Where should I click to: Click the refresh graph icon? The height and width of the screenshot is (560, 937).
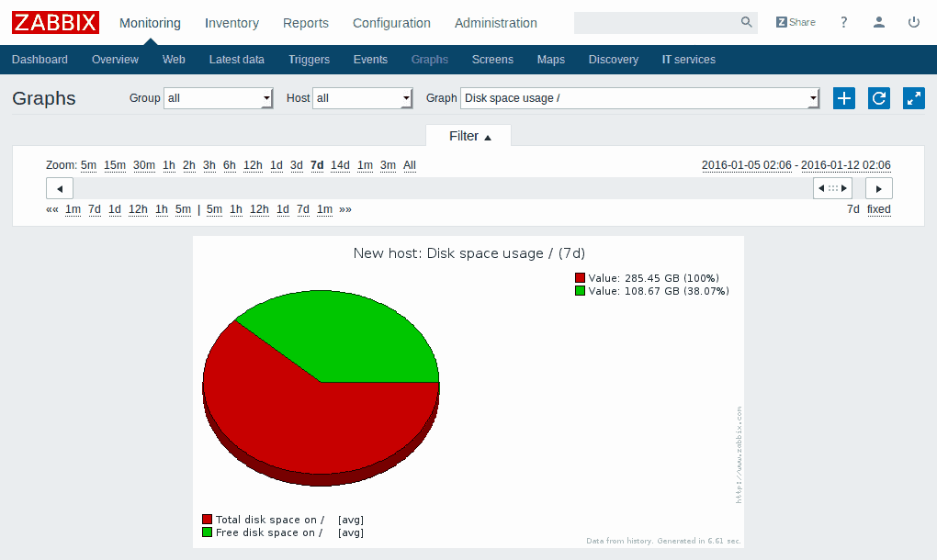879,98
